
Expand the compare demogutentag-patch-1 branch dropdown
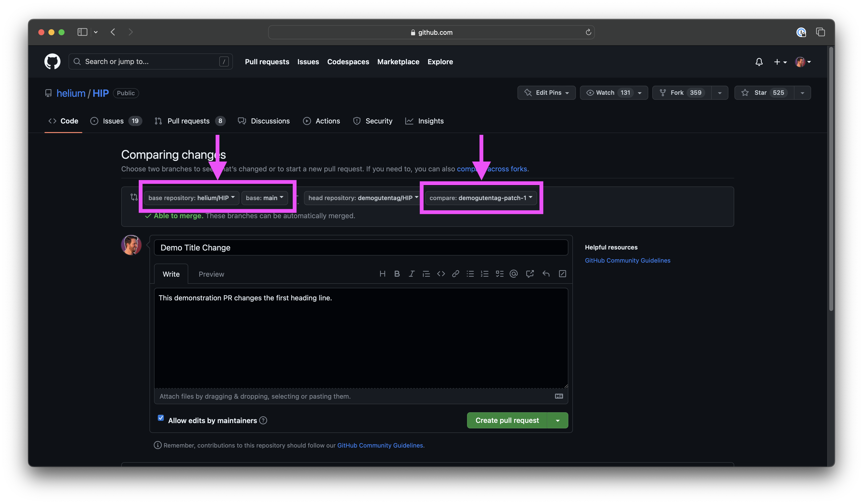click(480, 198)
